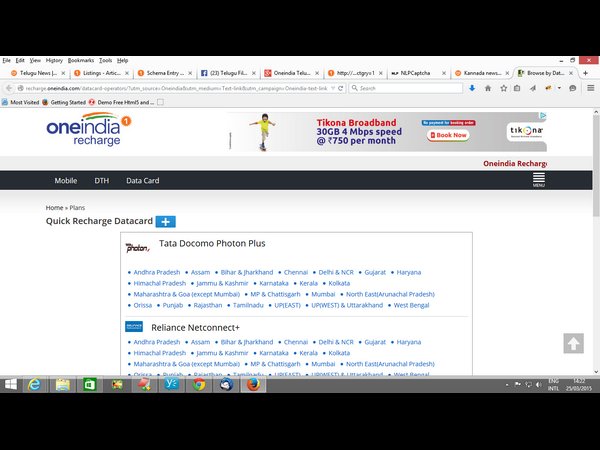The image size is (600, 450).
Task: Open Chrome from the taskbar
Action: [x=199, y=384]
